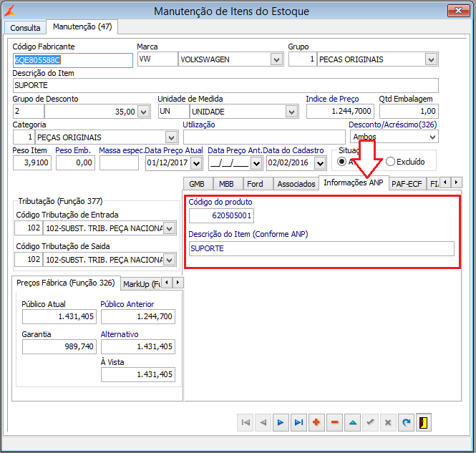
Task: Go to the next record arrow
Action: click(x=281, y=422)
